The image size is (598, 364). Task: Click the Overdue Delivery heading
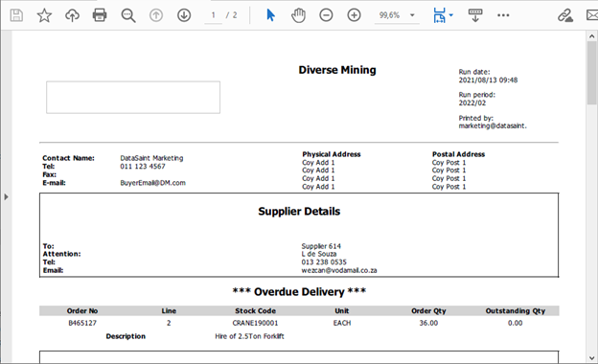(x=299, y=292)
